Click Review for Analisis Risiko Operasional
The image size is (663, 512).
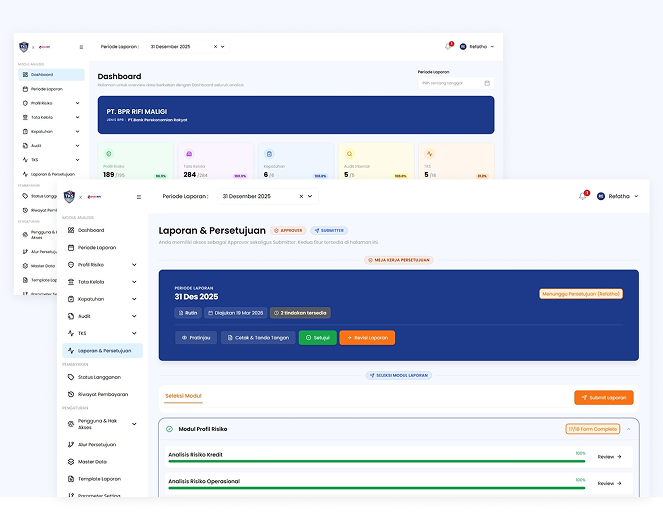coord(609,483)
